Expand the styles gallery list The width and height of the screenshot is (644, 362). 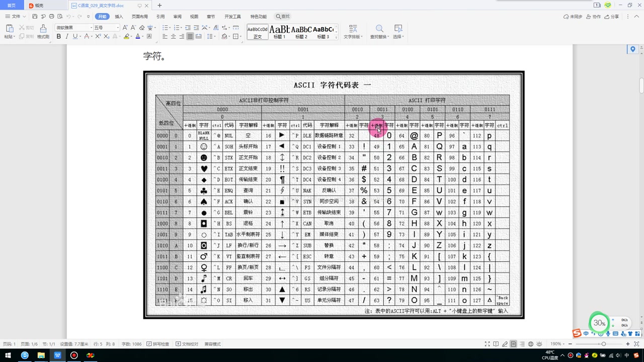point(337,38)
